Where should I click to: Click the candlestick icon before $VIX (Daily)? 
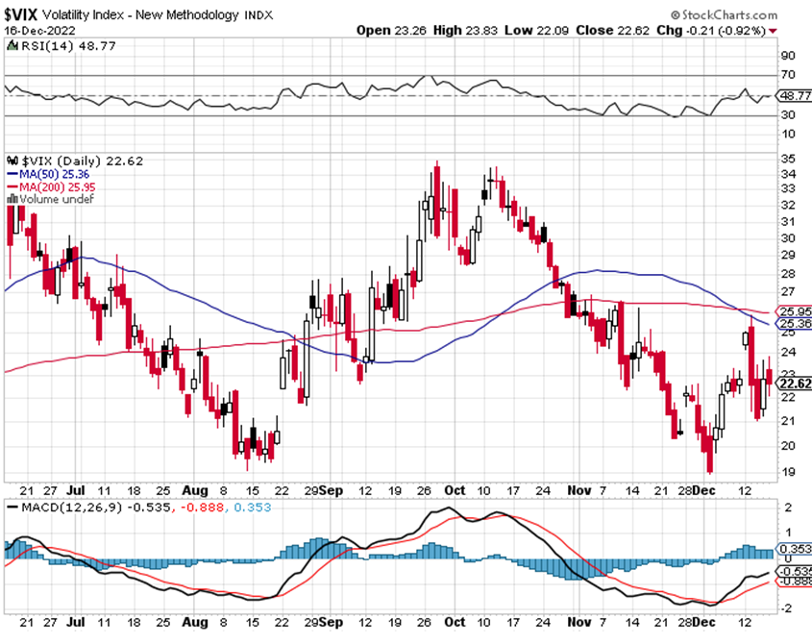pyautogui.click(x=11, y=160)
